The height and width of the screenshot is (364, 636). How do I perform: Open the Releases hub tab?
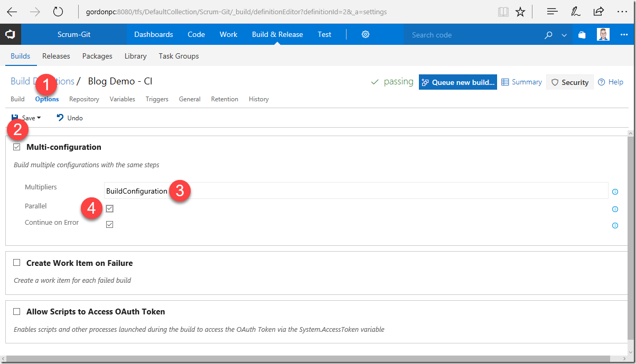point(56,56)
